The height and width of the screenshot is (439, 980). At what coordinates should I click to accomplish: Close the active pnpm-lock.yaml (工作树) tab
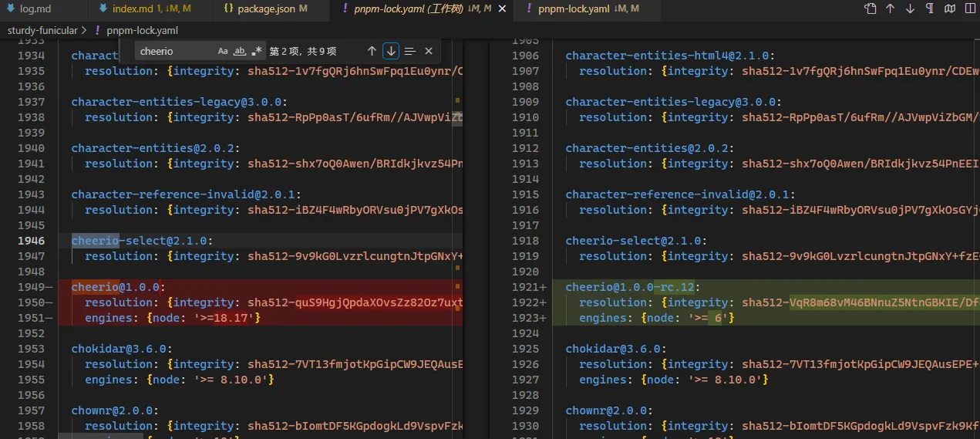click(x=503, y=9)
